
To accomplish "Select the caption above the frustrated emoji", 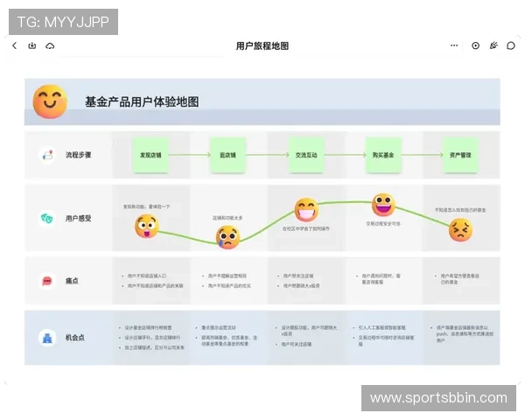I will [460, 210].
